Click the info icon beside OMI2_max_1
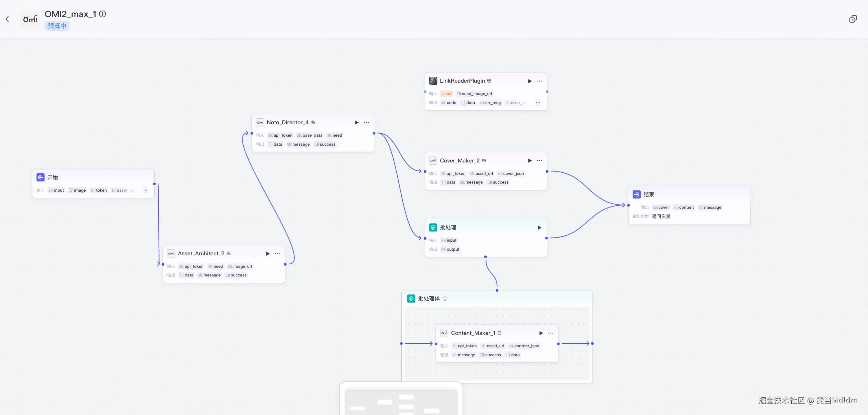The image size is (868, 415). (102, 14)
